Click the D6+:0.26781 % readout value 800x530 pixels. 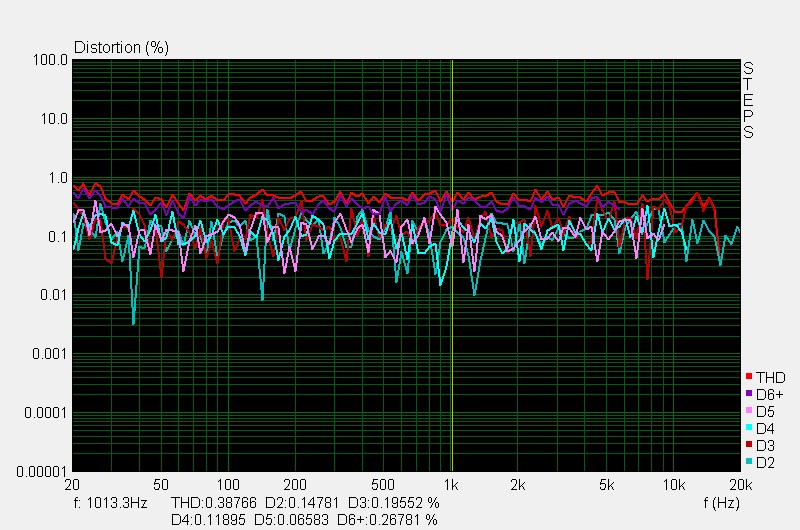[387, 520]
